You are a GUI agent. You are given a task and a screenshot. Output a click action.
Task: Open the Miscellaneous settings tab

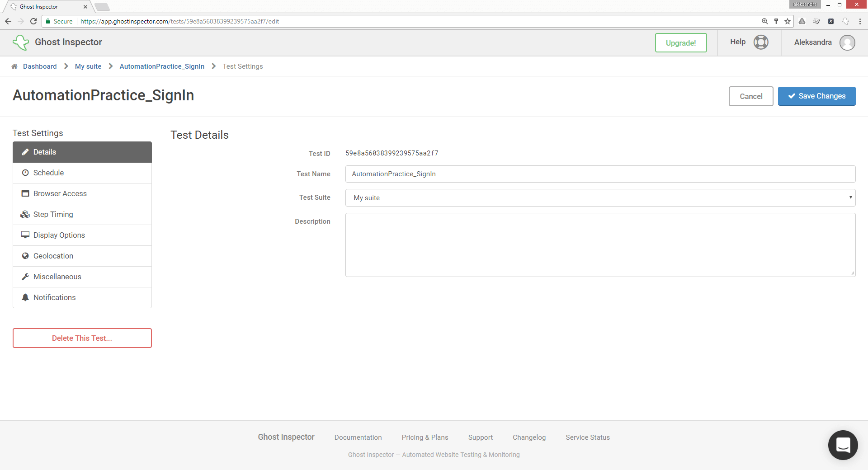click(x=82, y=277)
